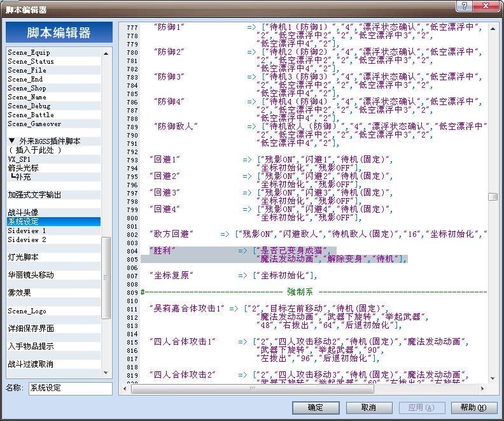Select Scene_Shop script entry
The width and height of the screenshot is (504, 421).
53,88
